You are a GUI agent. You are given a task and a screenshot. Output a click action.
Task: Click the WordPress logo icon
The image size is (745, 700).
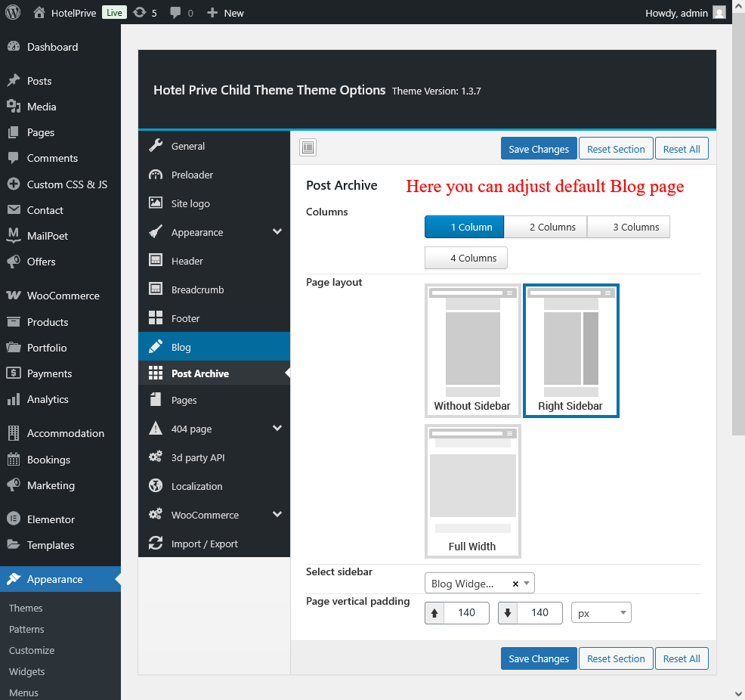coord(13,12)
